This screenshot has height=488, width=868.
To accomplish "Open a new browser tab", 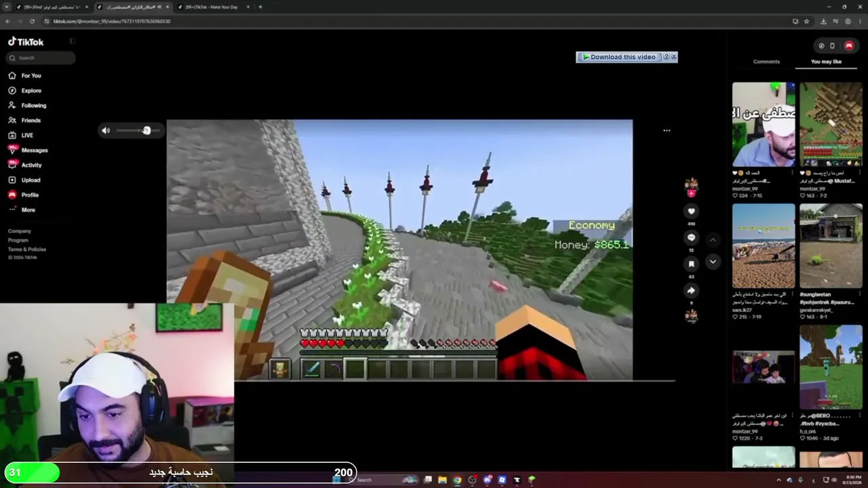I will click(260, 7).
